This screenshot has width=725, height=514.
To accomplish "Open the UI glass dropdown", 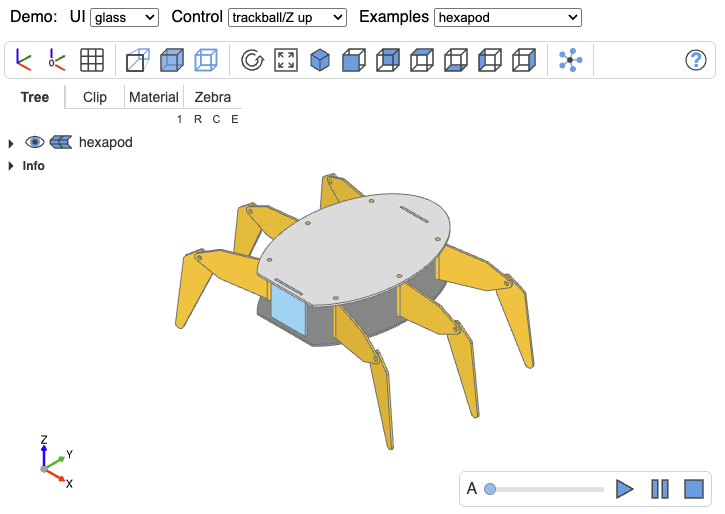I will 124,18.
